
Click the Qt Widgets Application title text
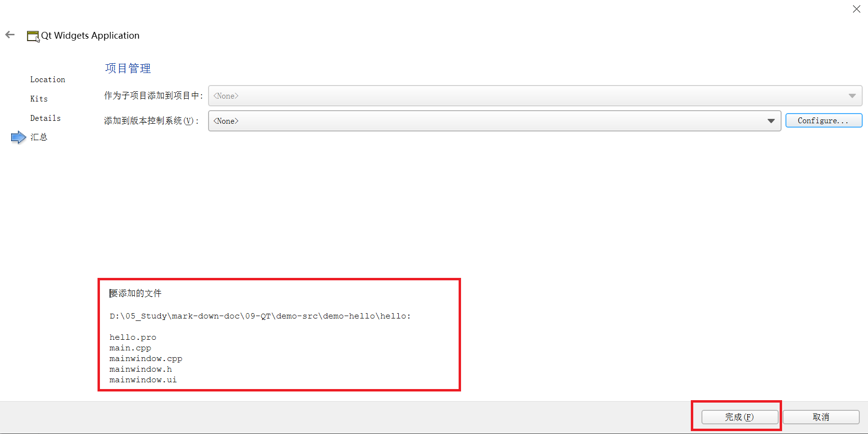pos(90,36)
